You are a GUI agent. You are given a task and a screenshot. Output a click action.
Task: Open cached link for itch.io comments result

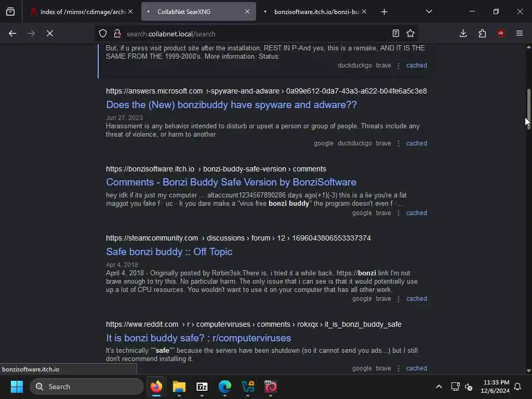(x=416, y=212)
